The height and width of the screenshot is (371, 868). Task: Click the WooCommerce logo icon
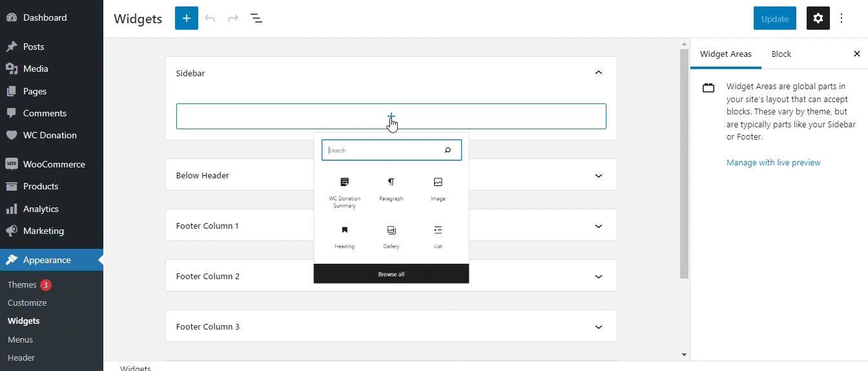(12, 164)
